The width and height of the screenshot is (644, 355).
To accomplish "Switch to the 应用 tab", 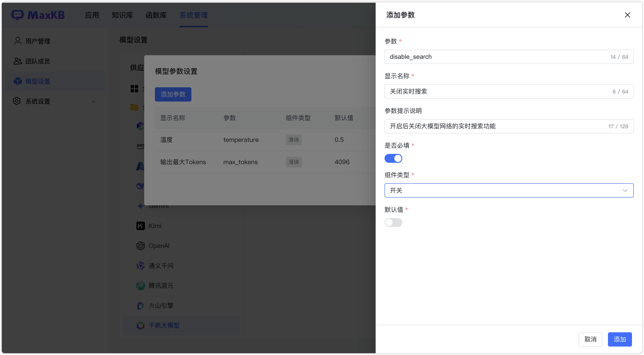I will (92, 15).
